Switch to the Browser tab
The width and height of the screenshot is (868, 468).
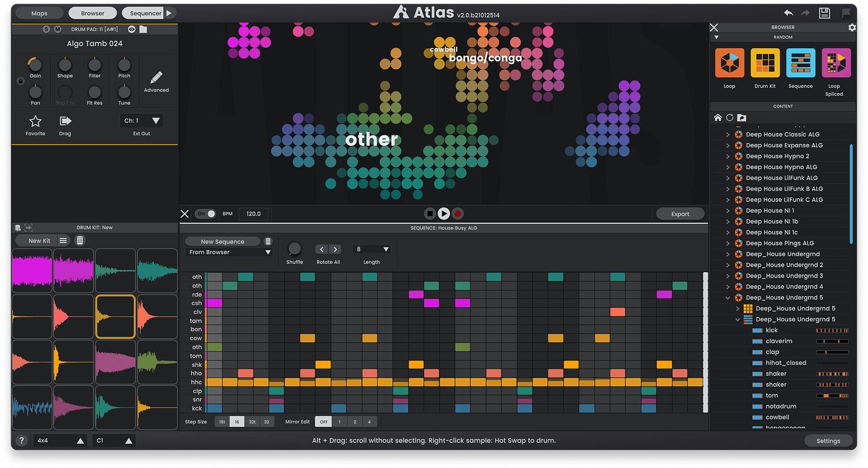click(x=93, y=13)
